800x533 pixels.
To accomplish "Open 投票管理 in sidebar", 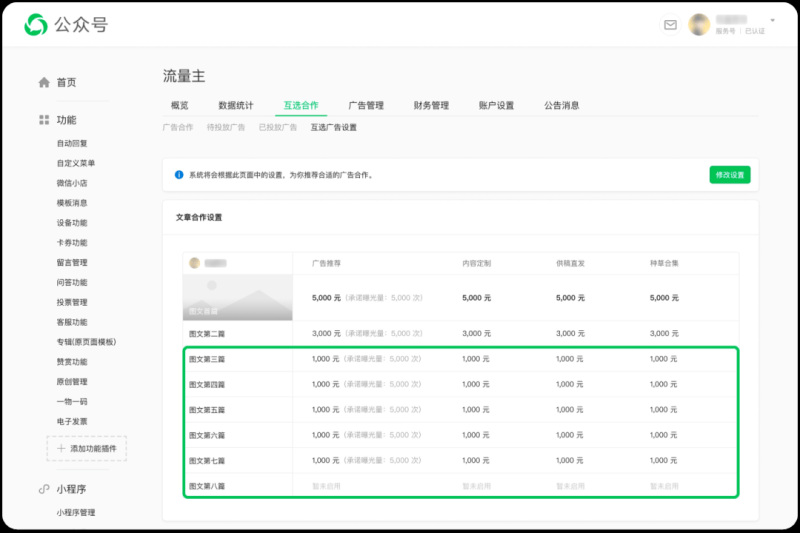I will click(x=72, y=302).
